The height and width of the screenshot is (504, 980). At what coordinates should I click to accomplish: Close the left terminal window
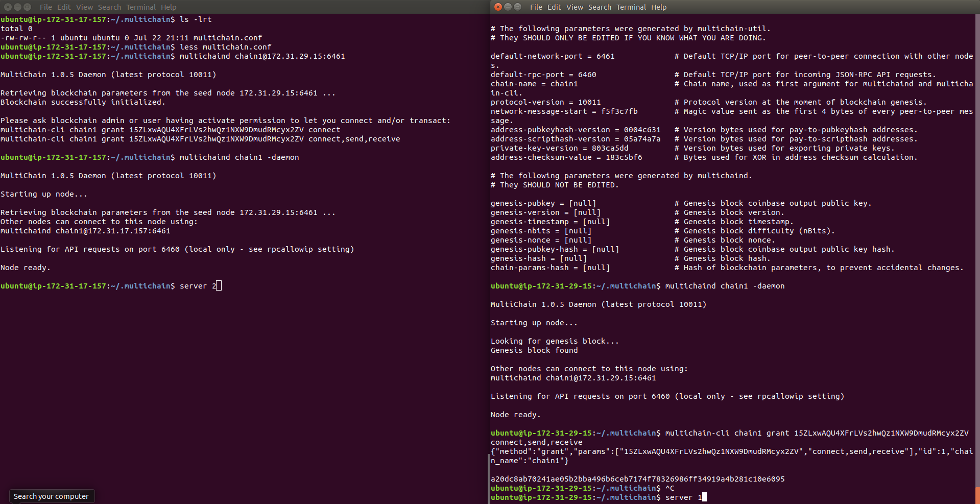tap(8, 7)
